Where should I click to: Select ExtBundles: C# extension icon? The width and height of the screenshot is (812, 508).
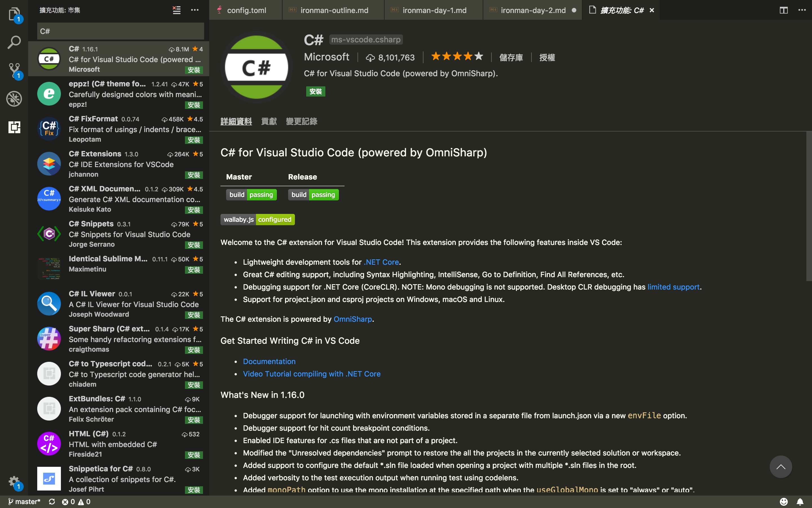click(49, 409)
